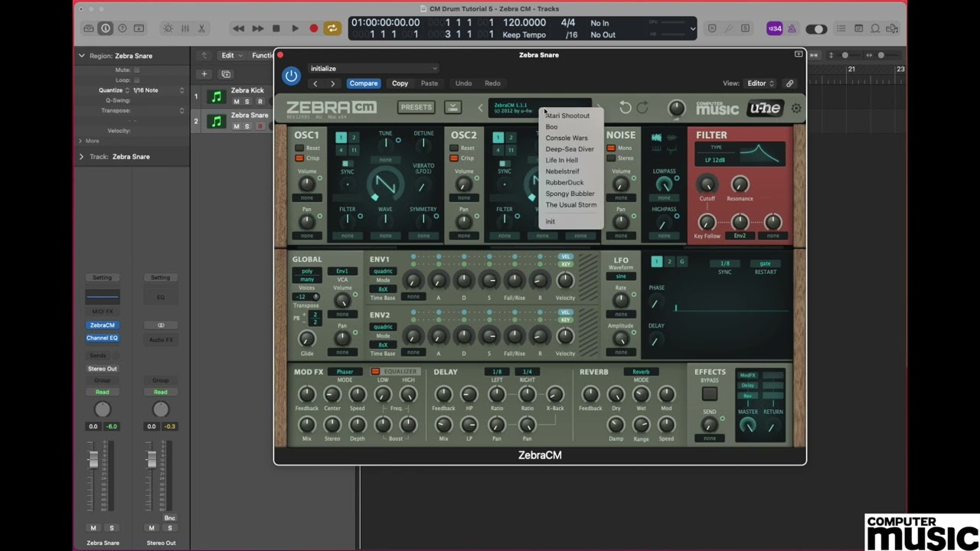Enable Noise Mono switch
This screenshot has height=551, width=980.
[611, 148]
